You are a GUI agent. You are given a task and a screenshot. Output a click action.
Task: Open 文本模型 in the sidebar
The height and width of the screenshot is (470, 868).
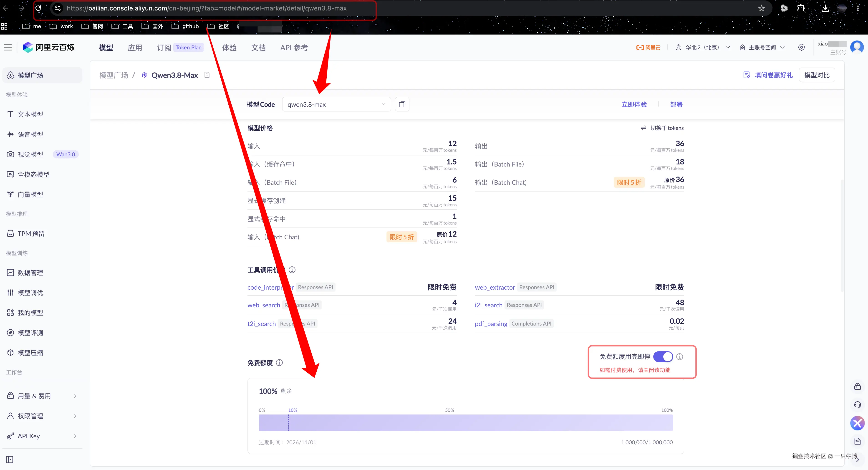[42, 115]
